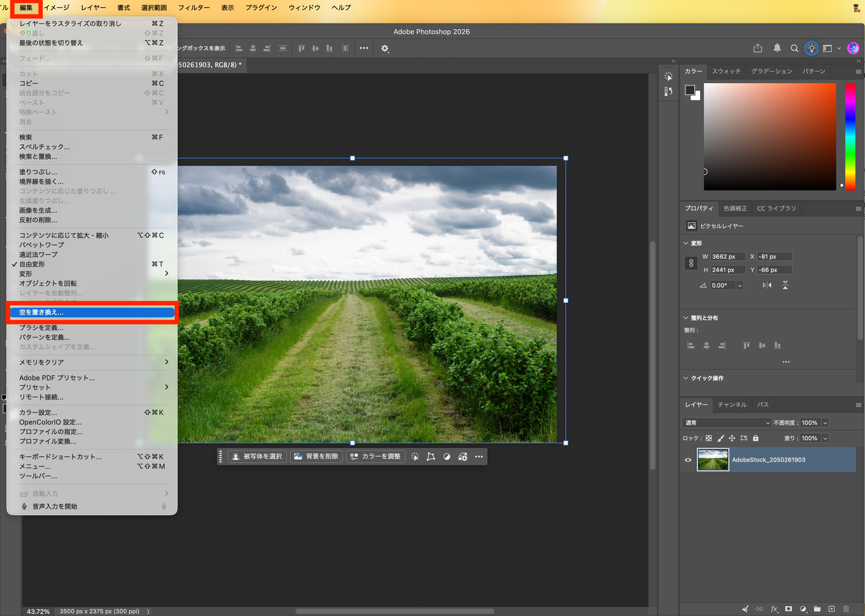Open the 塗り fill dropdown arrow
The image size is (865, 616).
825,438
